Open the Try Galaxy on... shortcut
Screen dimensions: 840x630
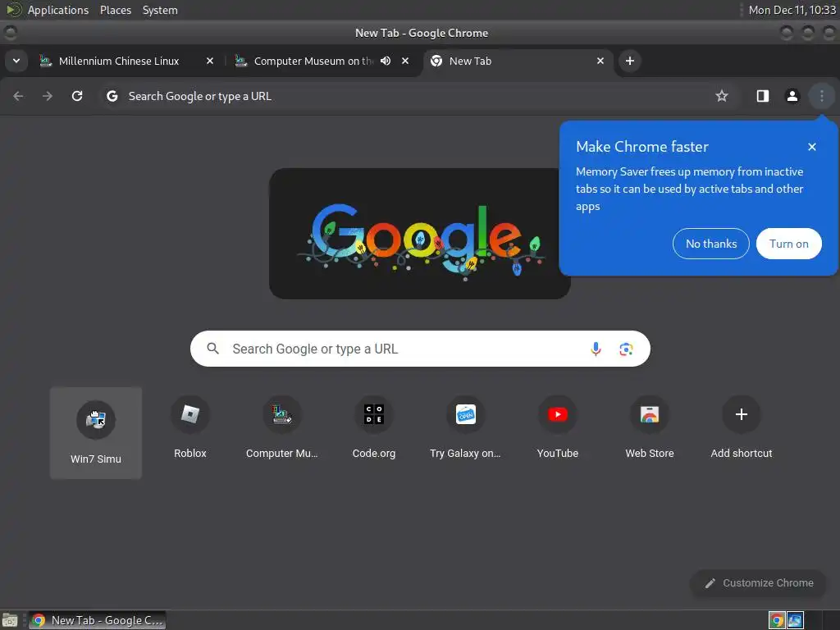coord(466,427)
